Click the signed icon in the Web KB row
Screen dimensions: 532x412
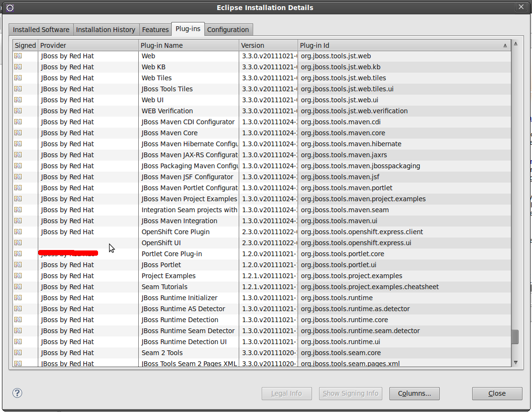click(x=18, y=67)
